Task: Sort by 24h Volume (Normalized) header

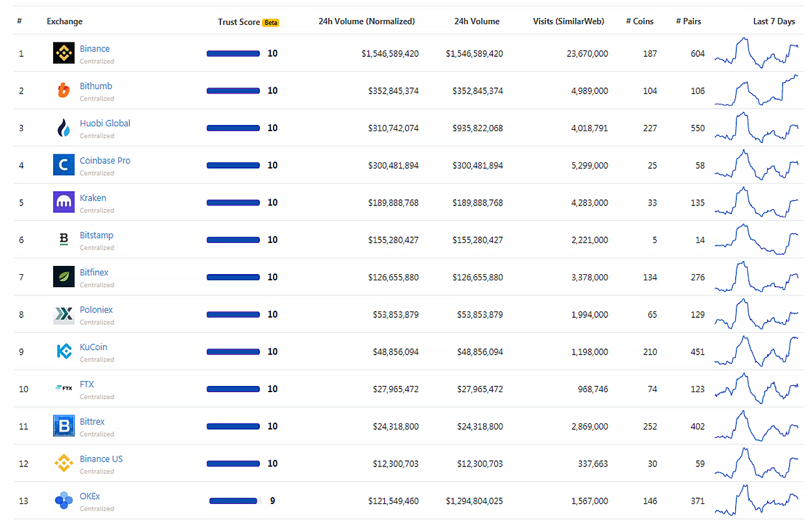Action: click(367, 21)
